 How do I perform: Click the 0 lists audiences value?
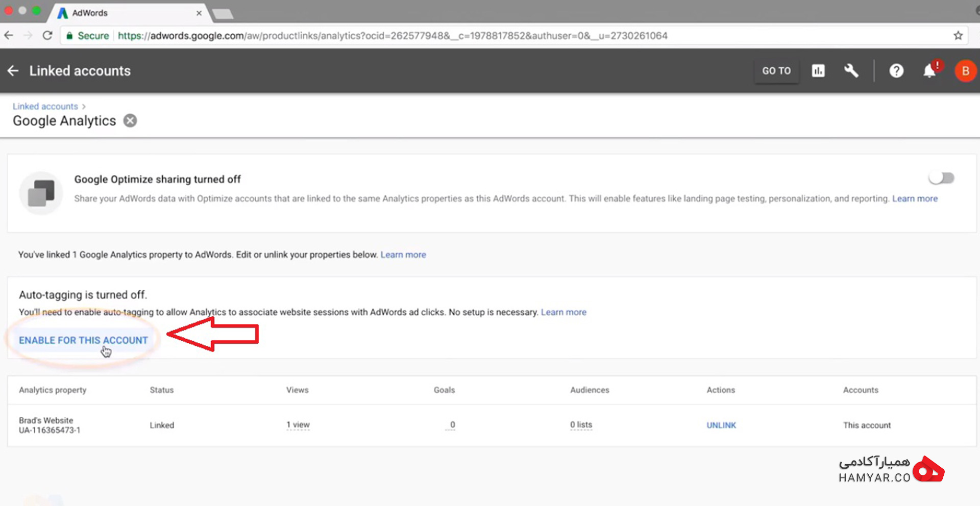(x=581, y=425)
